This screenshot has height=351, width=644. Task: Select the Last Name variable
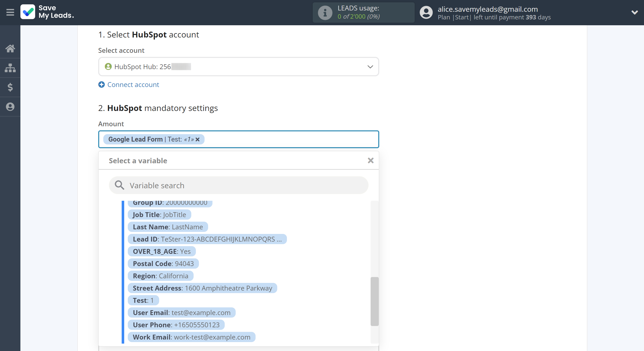(x=168, y=227)
